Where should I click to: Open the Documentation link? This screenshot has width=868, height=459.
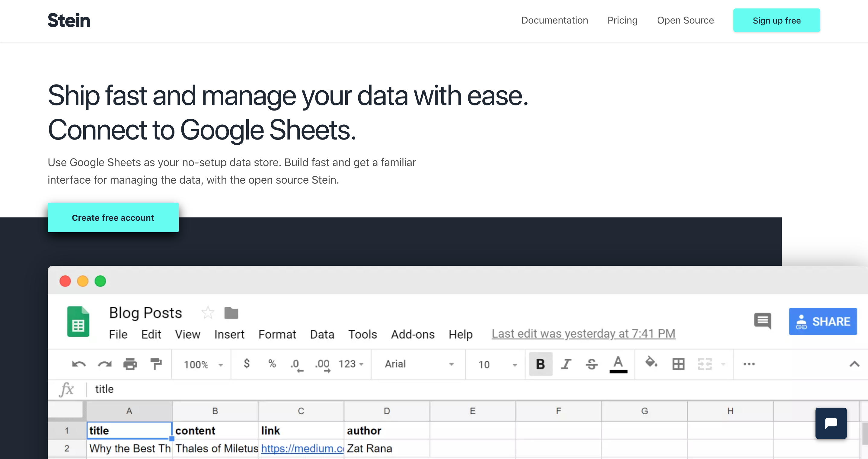coord(554,20)
